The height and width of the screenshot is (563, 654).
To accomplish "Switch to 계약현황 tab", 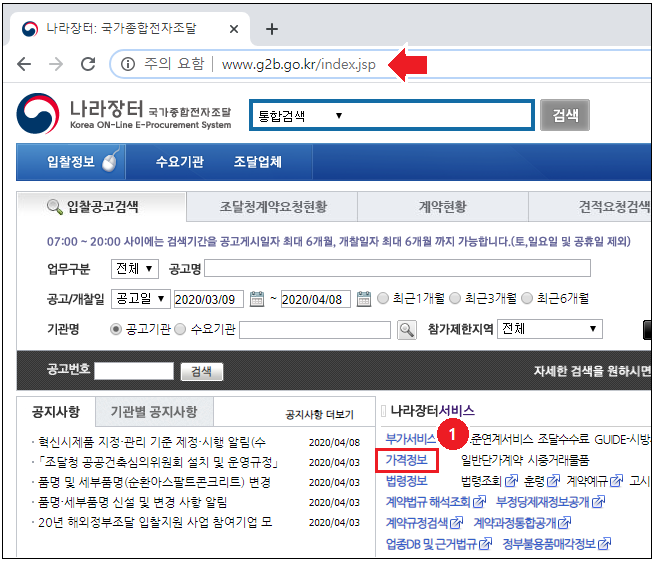I will (x=443, y=206).
